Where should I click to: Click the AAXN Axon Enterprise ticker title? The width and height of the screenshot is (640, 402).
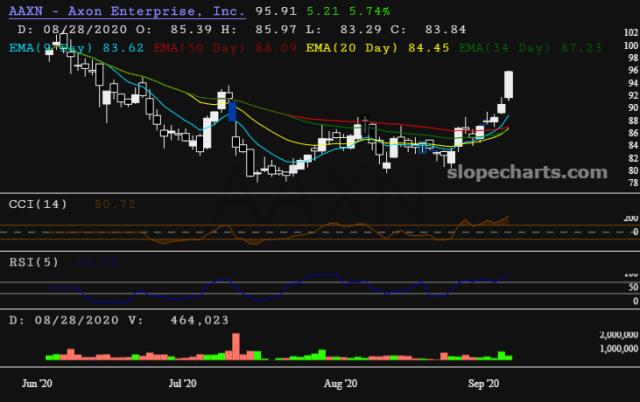click(x=126, y=9)
